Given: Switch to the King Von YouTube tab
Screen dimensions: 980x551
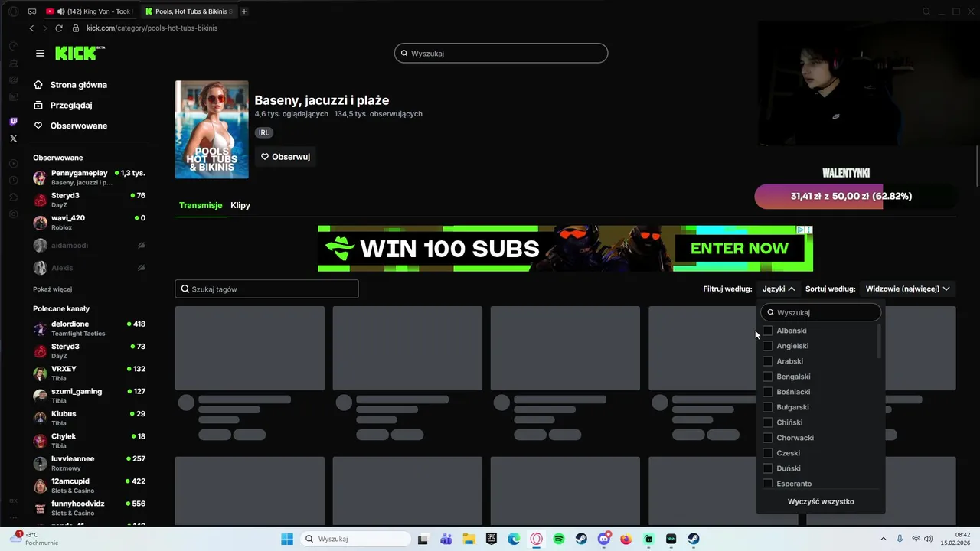Looking at the screenshot, I should click(90, 11).
